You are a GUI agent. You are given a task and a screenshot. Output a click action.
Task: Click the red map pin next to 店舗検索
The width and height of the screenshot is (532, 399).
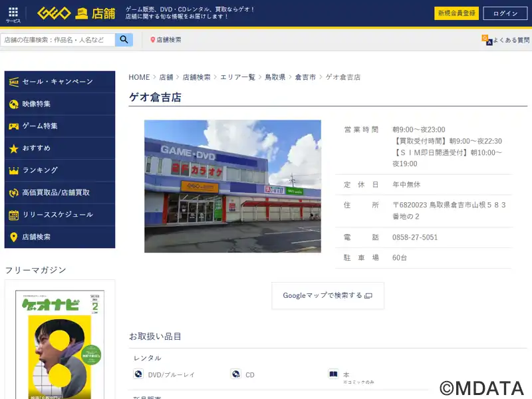153,40
